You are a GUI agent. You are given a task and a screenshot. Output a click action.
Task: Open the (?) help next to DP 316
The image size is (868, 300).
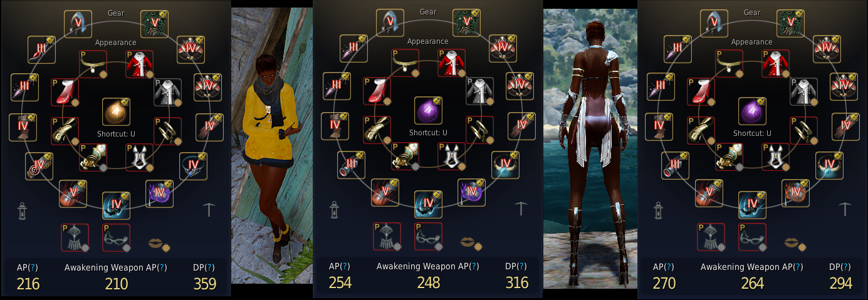523,266
